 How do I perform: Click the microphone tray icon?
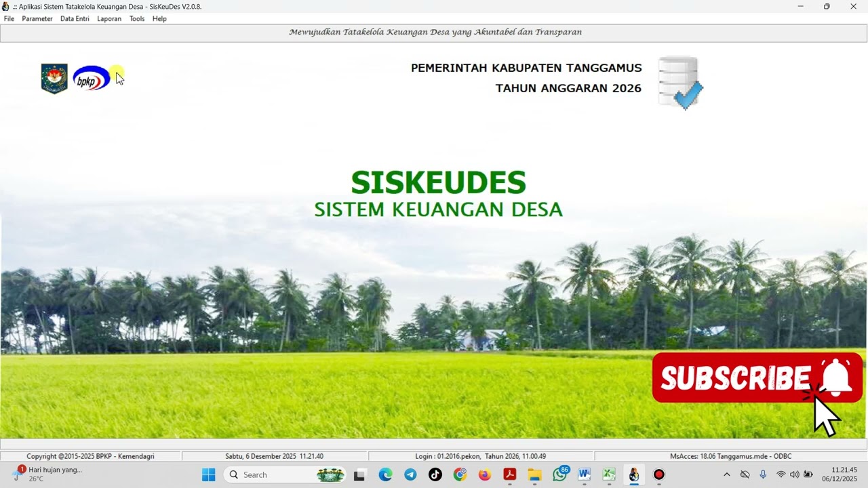763,474
